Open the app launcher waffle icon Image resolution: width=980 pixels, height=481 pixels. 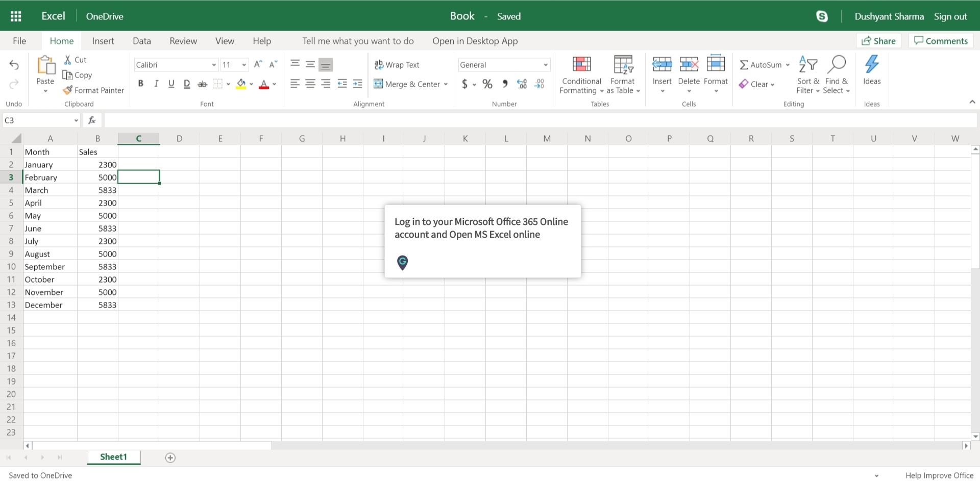pos(16,16)
